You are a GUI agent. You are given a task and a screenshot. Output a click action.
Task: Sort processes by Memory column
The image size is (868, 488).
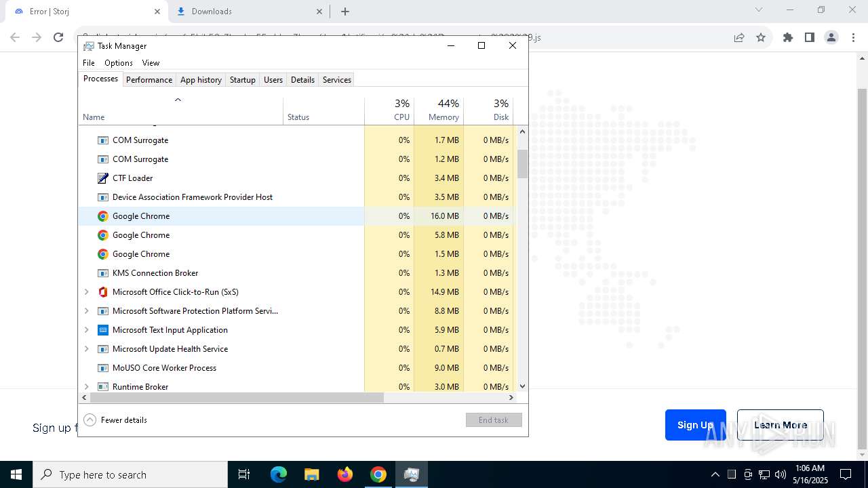[439, 111]
